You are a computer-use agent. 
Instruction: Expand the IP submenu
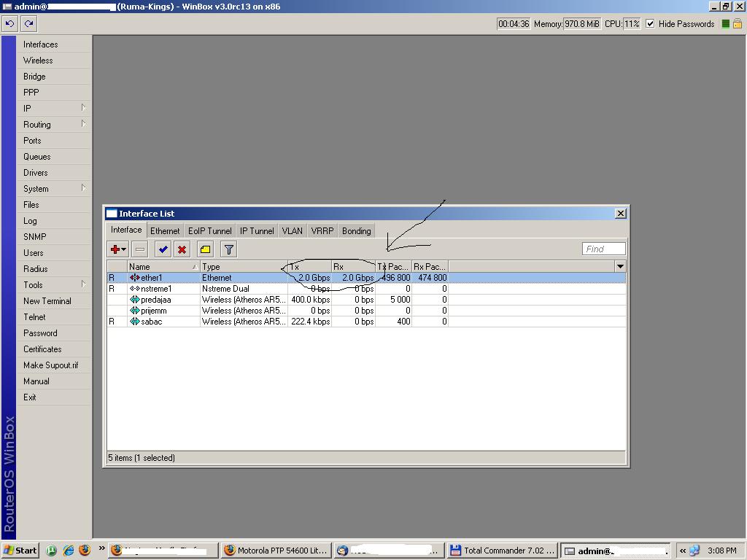pyautogui.click(x=83, y=108)
